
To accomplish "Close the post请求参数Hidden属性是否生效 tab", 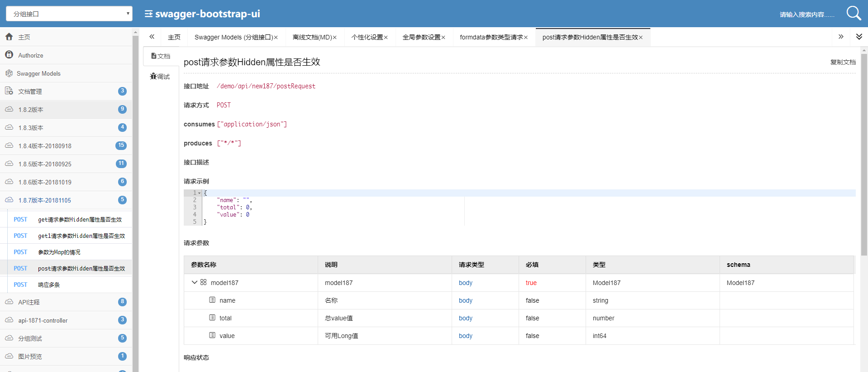I will [x=641, y=38].
